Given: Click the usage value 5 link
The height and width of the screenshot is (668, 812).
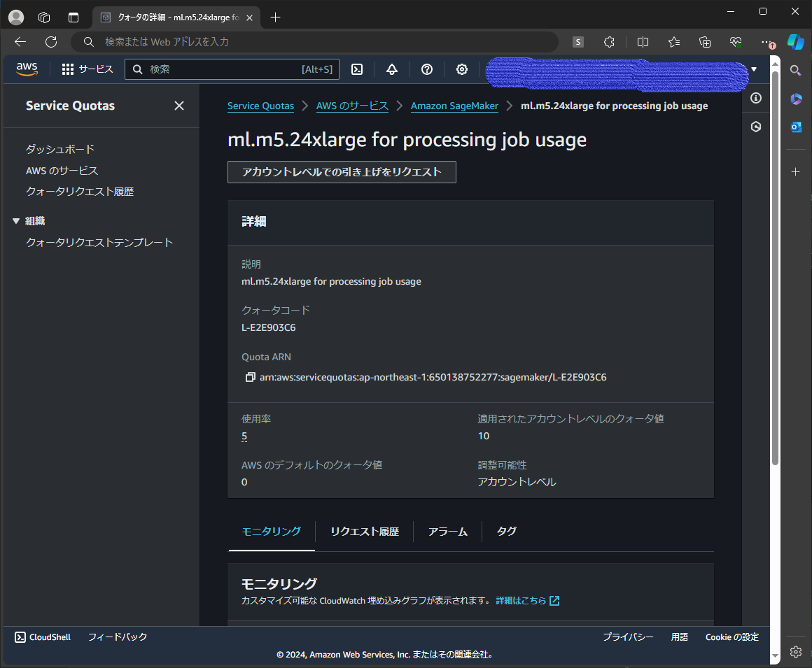Looking at the screenshot, I should tap(244, 436).
